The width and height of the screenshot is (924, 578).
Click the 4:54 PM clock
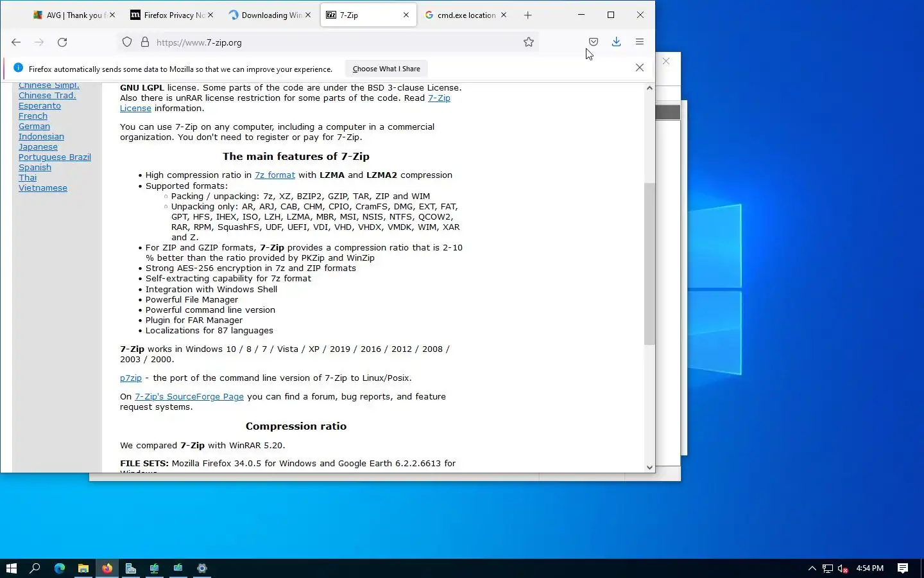(x=869, y=568)
